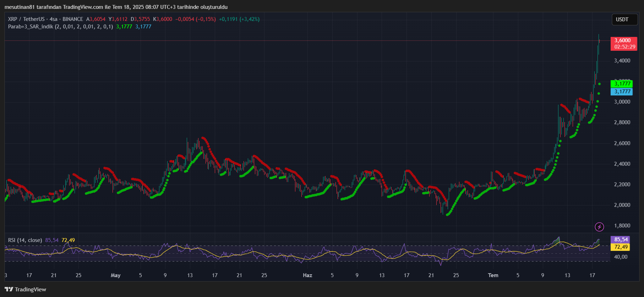644x297 pixels.
Task: Click the green 3,1777 SAR price label
Action: [x=621, y=84]
